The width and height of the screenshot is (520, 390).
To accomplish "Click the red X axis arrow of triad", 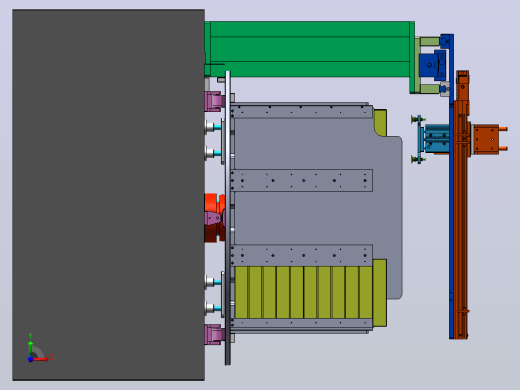I will pyautogui.click(x=41, y=359).
